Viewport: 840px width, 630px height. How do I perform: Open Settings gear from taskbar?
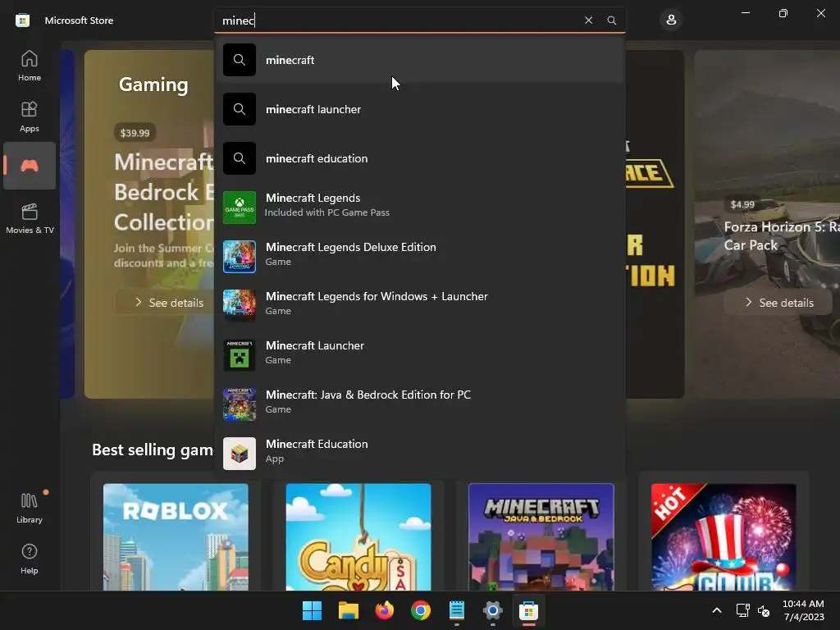493,610
